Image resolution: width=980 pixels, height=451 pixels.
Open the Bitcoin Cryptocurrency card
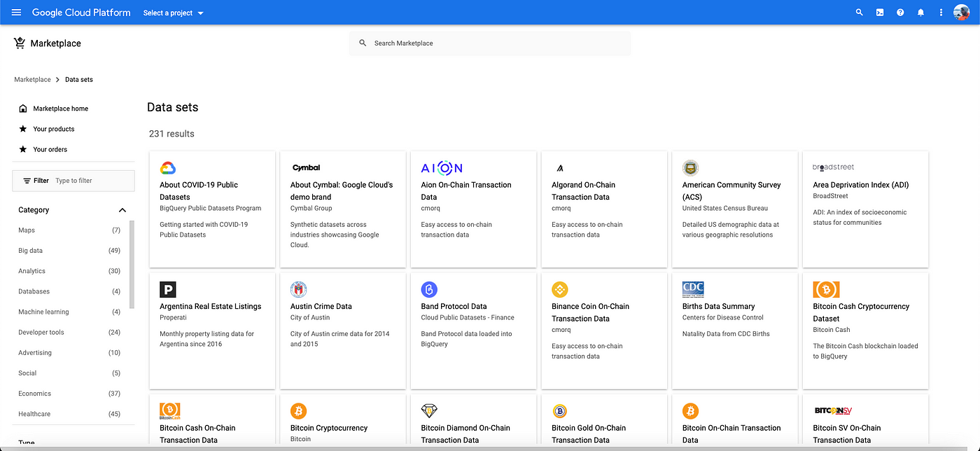(343, 419)
